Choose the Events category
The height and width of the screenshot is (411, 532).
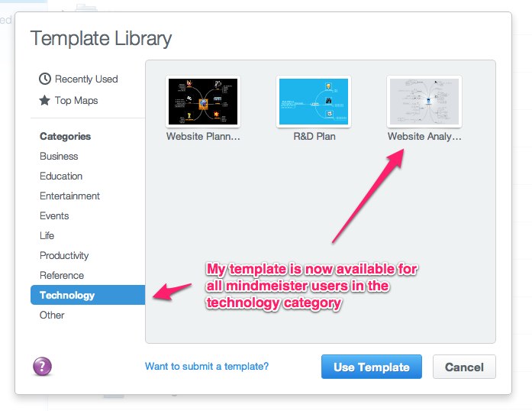[54, 215]
